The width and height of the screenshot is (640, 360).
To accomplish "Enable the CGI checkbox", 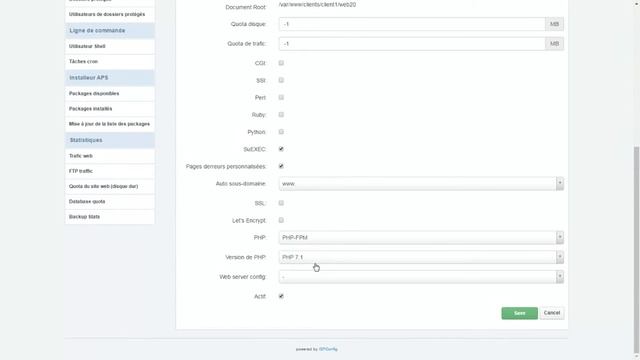I will (x=281, y=63).
